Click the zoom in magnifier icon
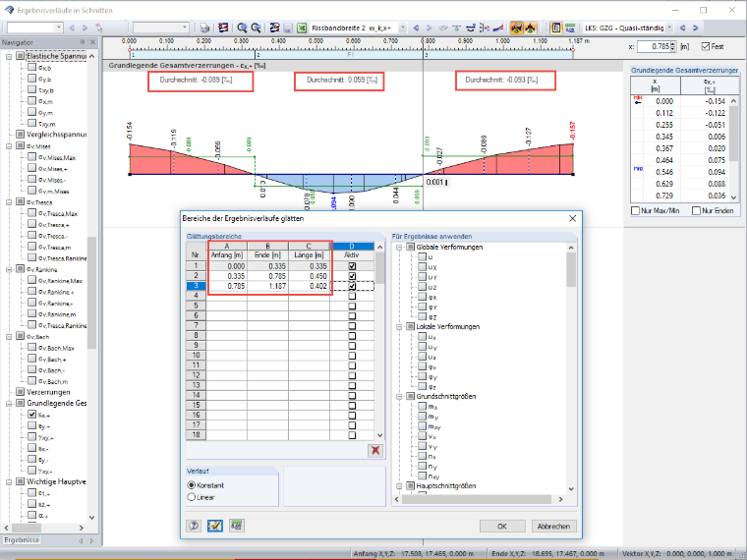Image resolution: width=747 pixels, height=560 pixels. point(242,28)
